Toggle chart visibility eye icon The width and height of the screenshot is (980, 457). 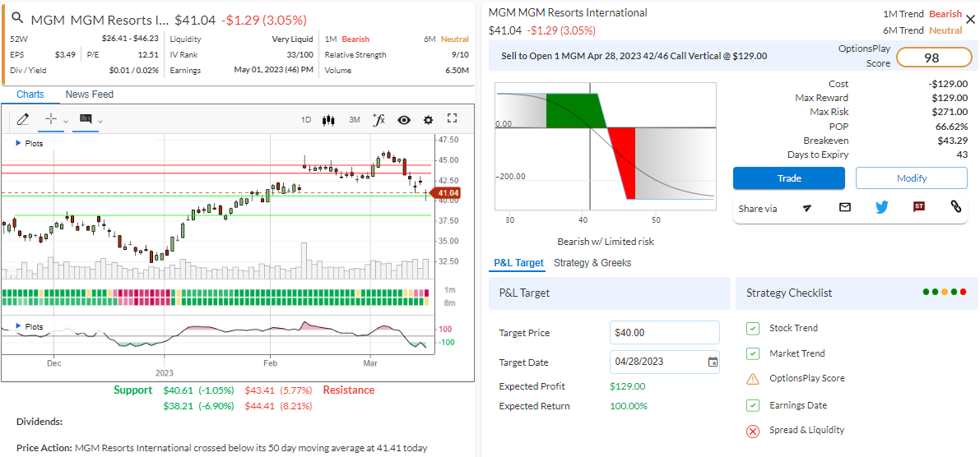(x=404, y=120)
